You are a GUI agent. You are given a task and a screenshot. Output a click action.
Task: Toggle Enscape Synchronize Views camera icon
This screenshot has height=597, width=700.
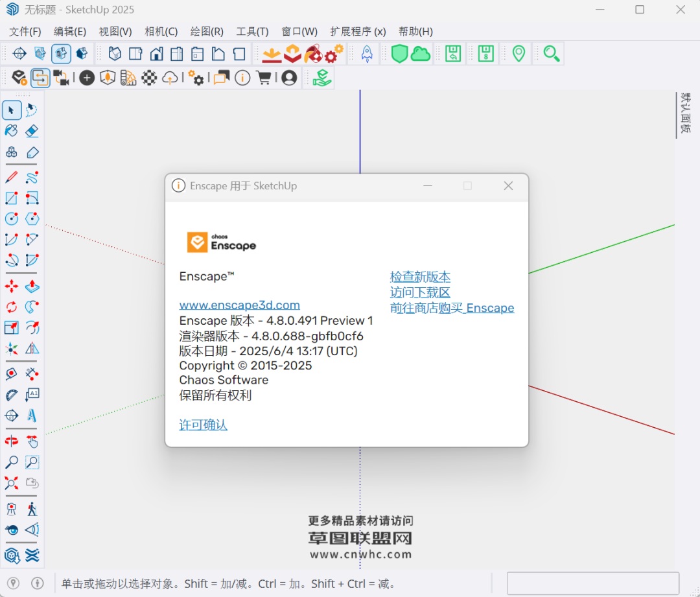pos(61,78)
